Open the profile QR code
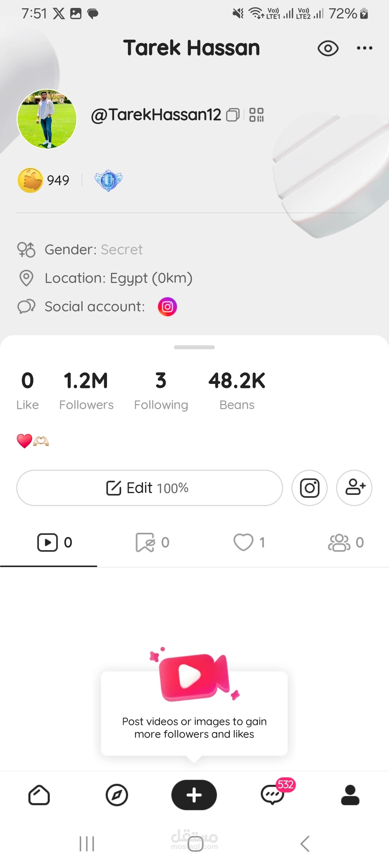The height and width of the screenshot is (868, 389). pos(256,115)
